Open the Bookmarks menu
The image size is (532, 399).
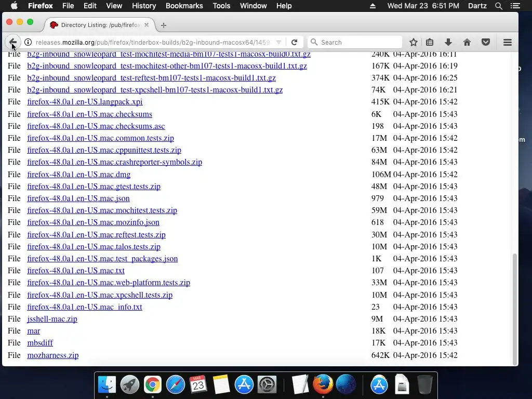[x=184, y=6]
